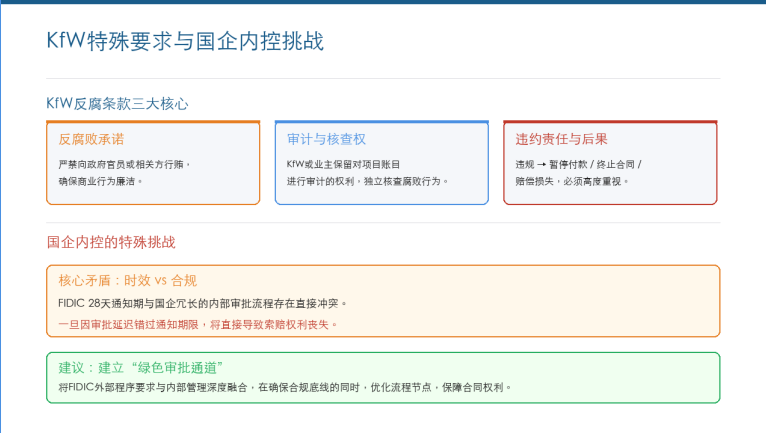Screen dimensions: 766x433
Task: Click the text '赔偿损失，必须高度重视。'
Action: [572, 181]
